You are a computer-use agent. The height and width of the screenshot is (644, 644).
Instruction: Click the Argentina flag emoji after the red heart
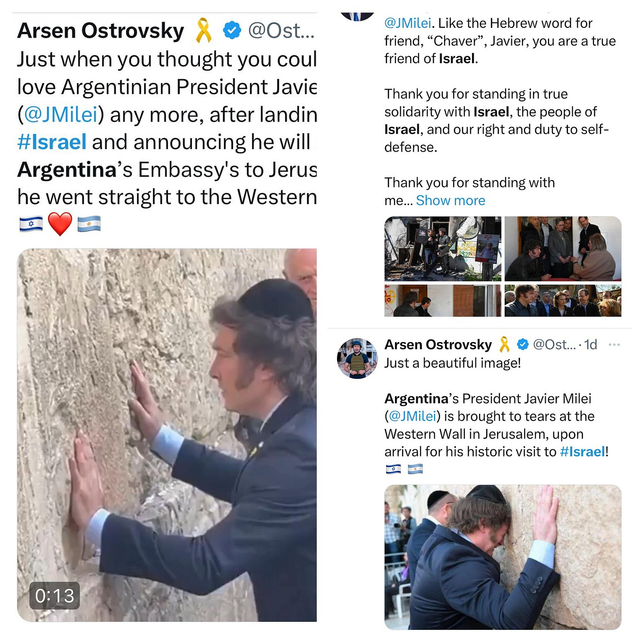(89, 224)
